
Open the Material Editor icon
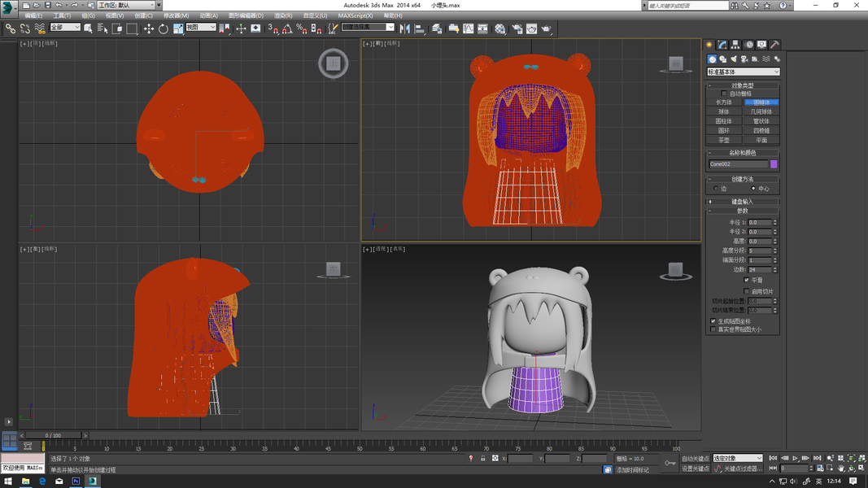pos(499,28)
